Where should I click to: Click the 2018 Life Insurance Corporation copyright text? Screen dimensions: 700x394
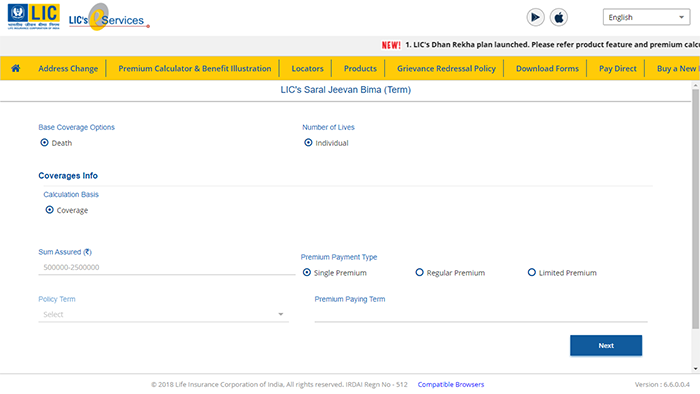pyautogui.click(x=279, y=384)
